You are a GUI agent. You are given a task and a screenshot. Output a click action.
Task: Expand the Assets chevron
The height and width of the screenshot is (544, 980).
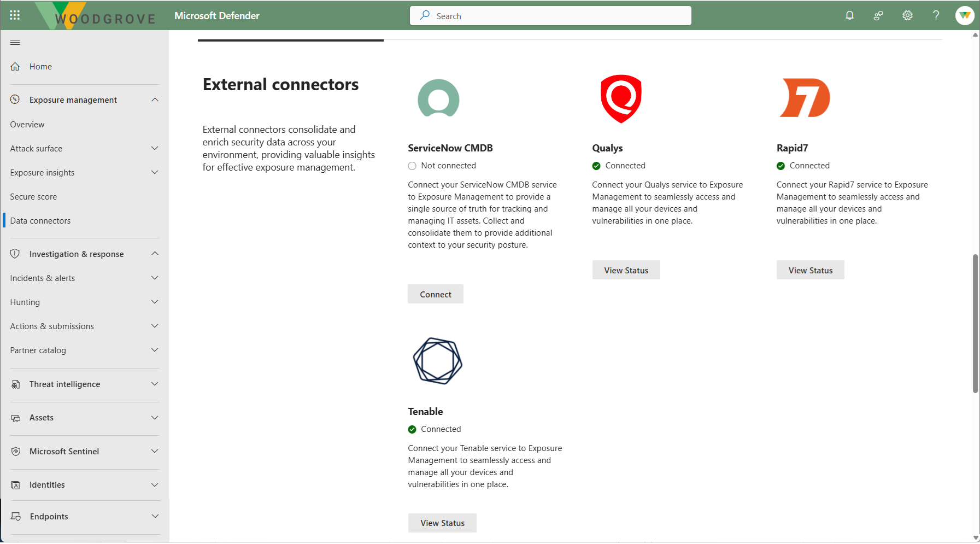(x=155, y=418)
